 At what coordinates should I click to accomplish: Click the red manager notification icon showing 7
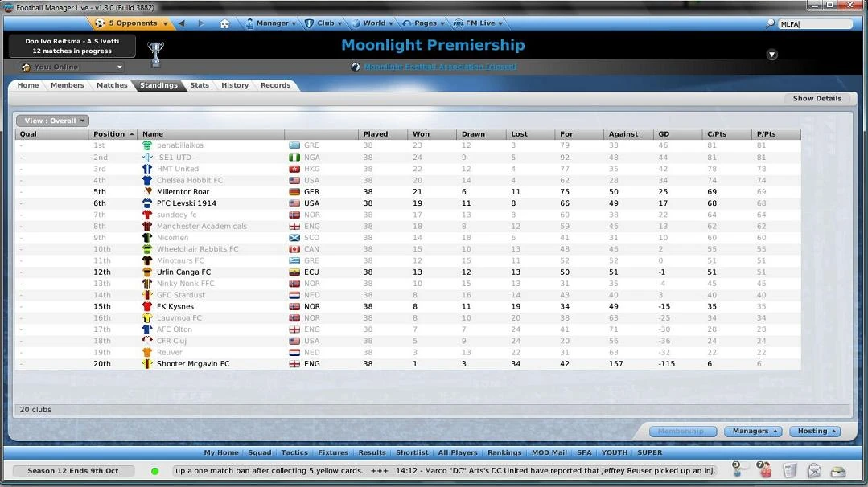765,470
